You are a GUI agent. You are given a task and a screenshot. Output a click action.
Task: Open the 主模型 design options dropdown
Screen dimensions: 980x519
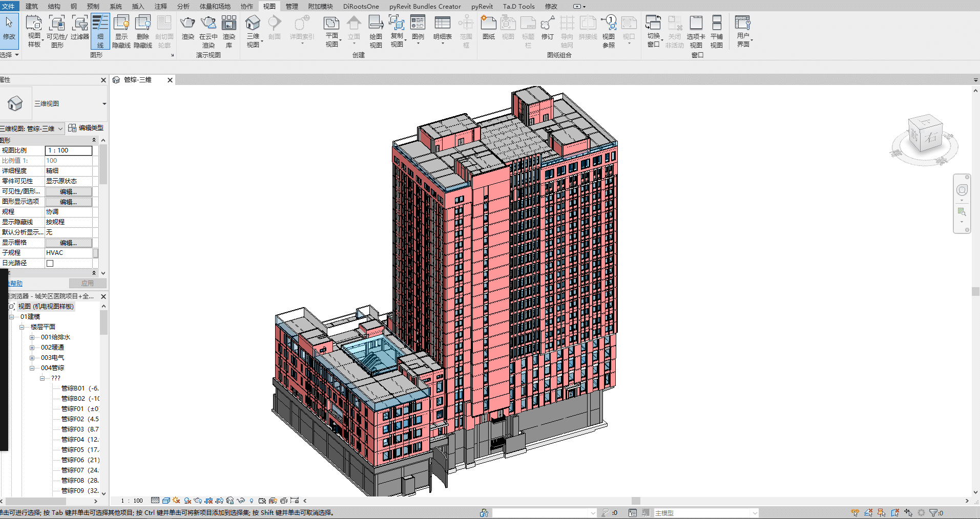coord(705,513)
